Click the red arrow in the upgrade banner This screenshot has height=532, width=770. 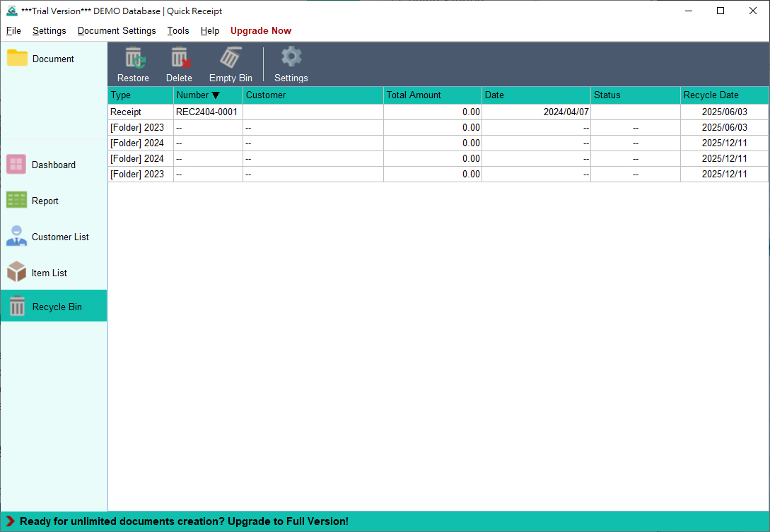(10, 521)
